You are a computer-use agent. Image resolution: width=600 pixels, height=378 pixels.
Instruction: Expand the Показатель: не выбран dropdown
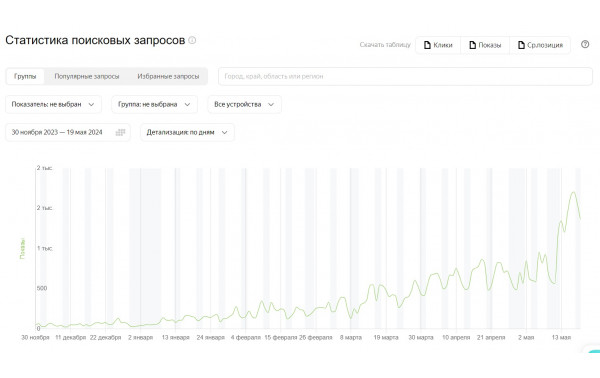(53, 104)
